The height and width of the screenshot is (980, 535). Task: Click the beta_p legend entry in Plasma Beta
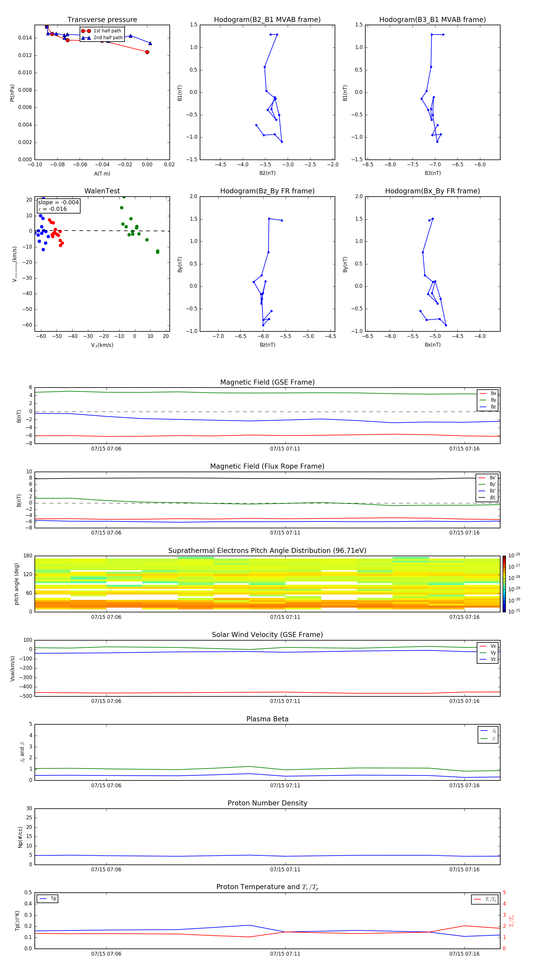pos(488,731)
